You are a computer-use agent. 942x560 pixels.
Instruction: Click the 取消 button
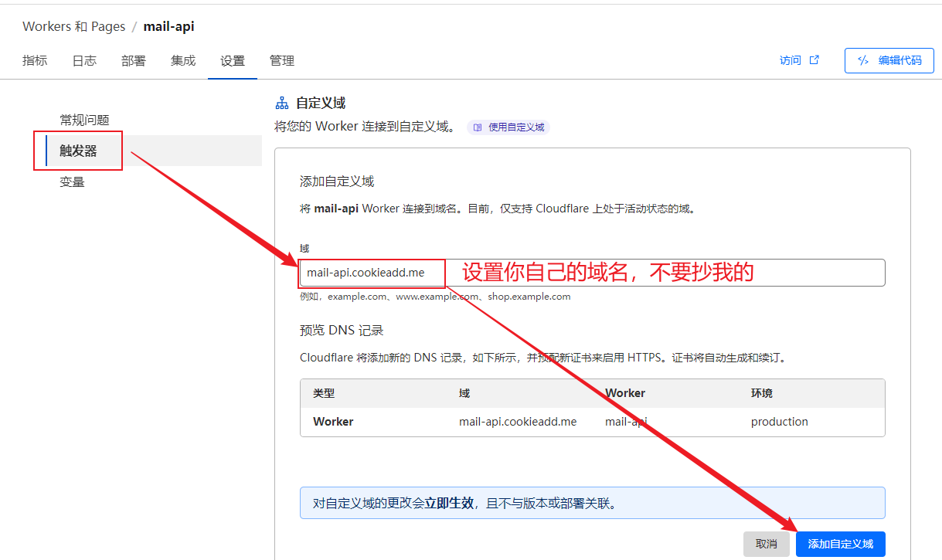point(766,544)
